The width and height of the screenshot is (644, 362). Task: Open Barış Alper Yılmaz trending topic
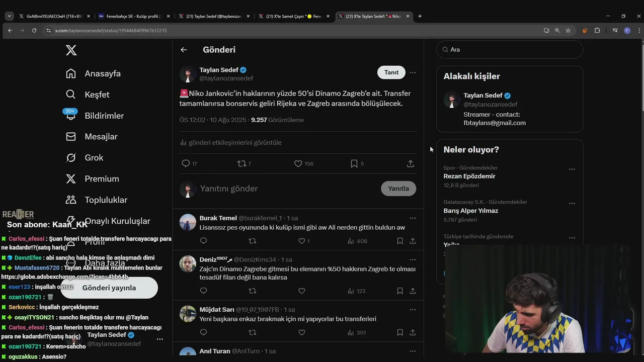click(470, 211)
